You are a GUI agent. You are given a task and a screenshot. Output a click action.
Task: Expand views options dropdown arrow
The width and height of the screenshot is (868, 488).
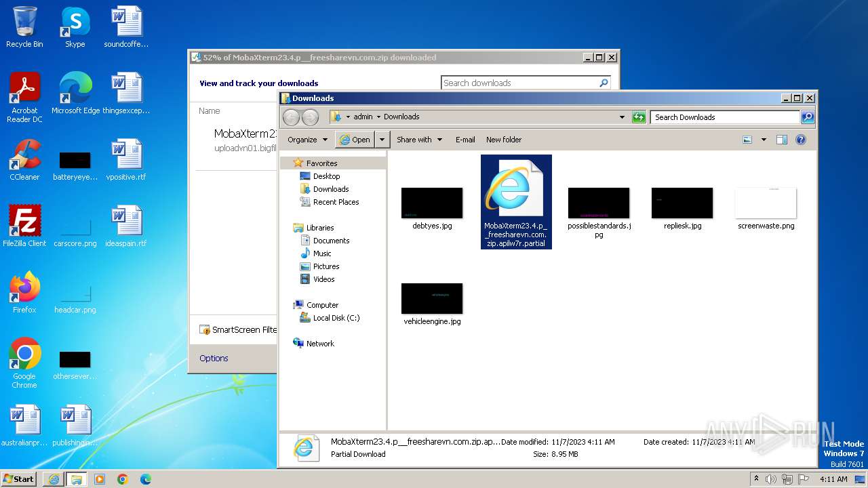coord(764,140)
